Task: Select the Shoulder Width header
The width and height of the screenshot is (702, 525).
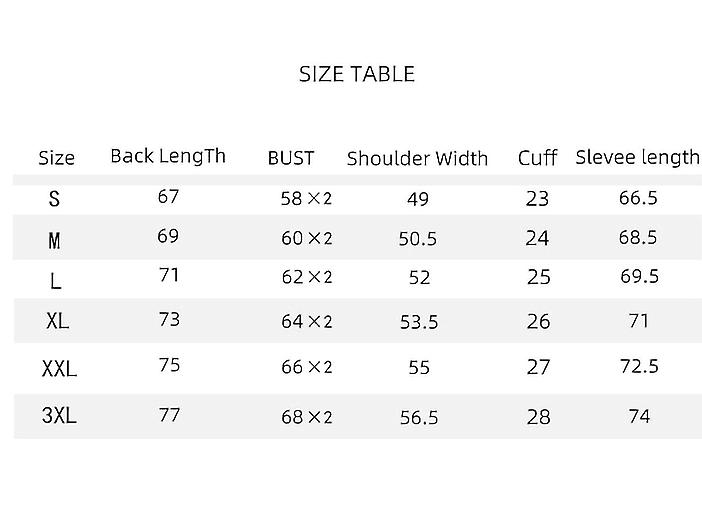Action: (417, 158)
